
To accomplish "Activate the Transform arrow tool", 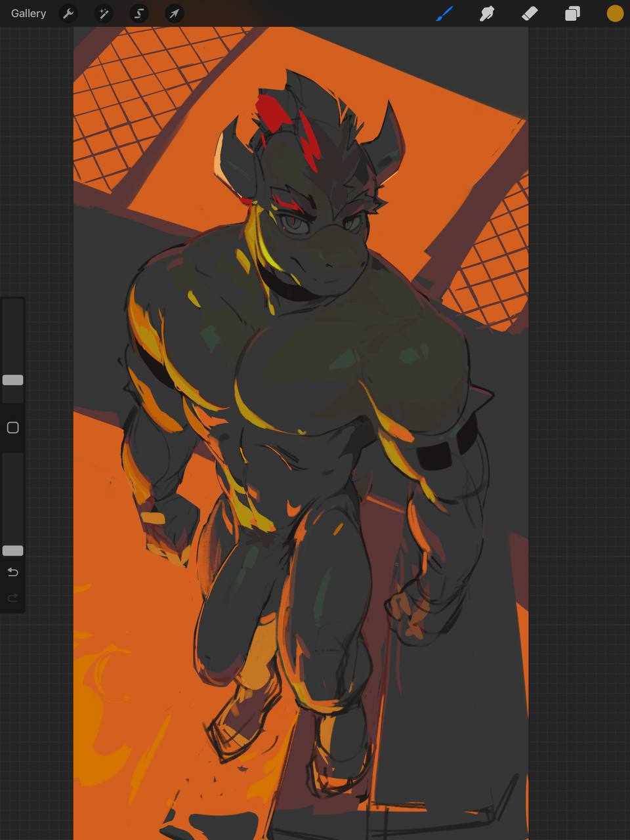I will (175, 13).
